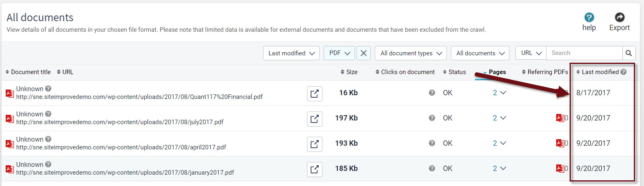644x186 pixels.
Task: Click the help question mark icon
Action: 589,18
